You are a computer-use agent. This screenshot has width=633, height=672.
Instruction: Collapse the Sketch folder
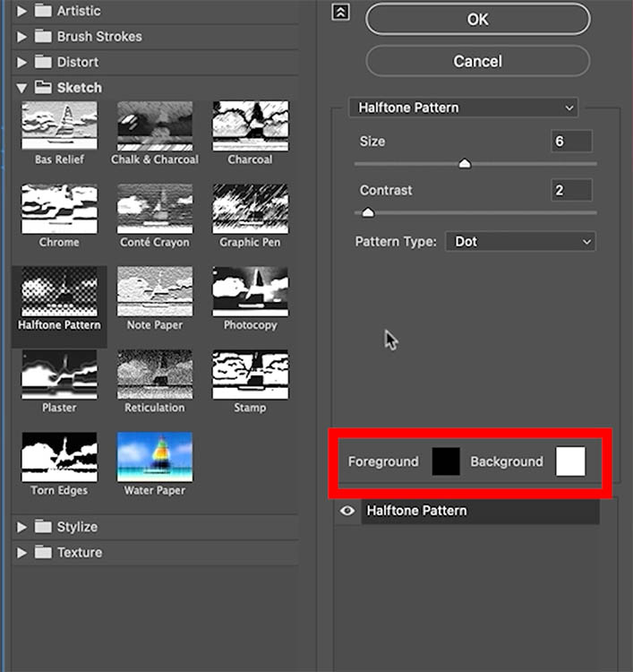point(22,88)
